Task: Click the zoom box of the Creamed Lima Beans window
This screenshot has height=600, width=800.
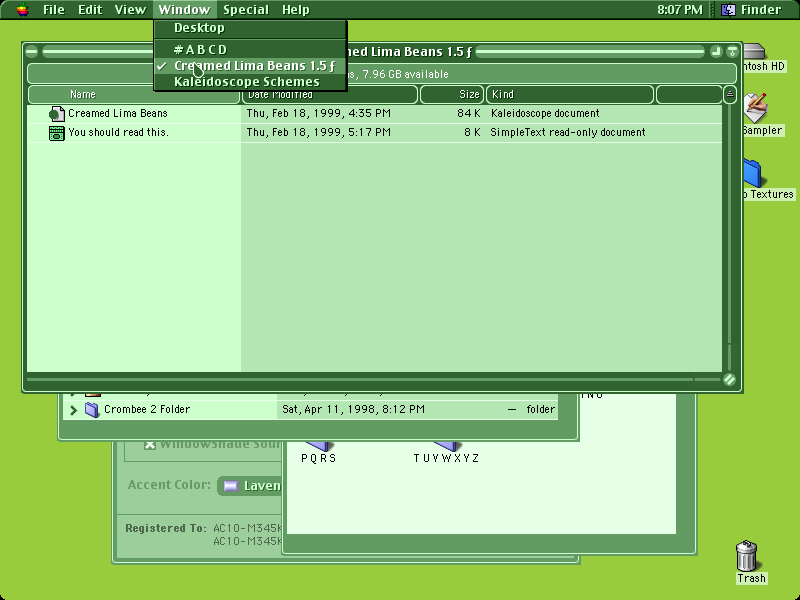Action: tap(716, 52)
